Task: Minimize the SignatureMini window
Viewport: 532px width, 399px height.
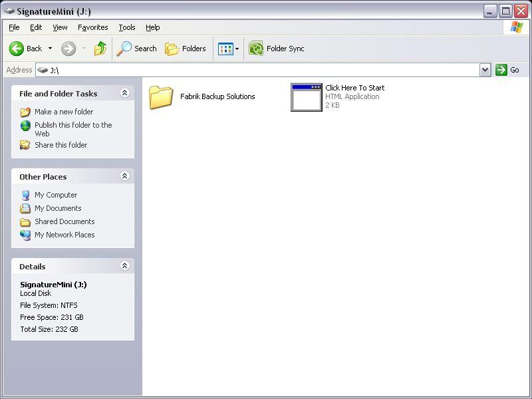Action: pyautogui.click(x=489, y=11)
